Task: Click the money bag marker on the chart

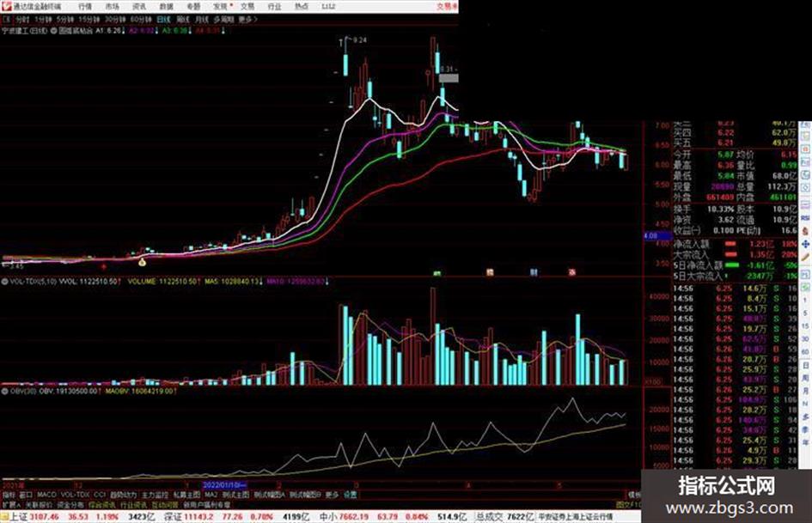Action: [x=143, y=263]
